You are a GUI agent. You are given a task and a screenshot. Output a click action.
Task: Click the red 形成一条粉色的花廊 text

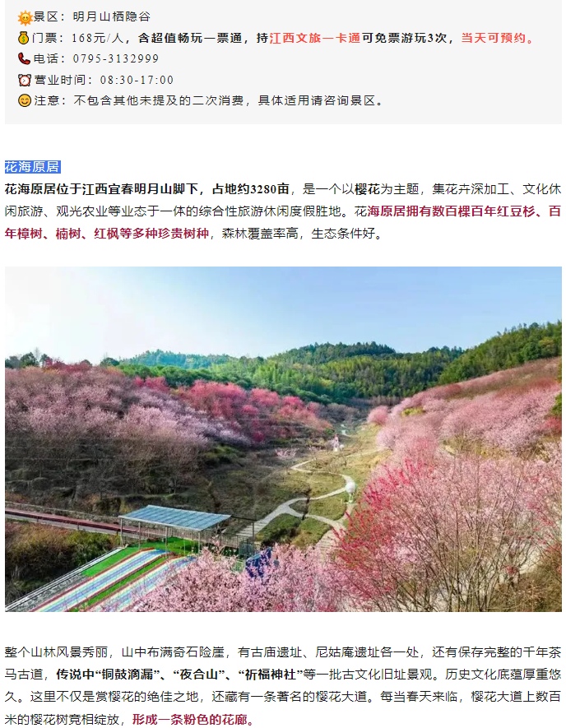click(190, 719)
